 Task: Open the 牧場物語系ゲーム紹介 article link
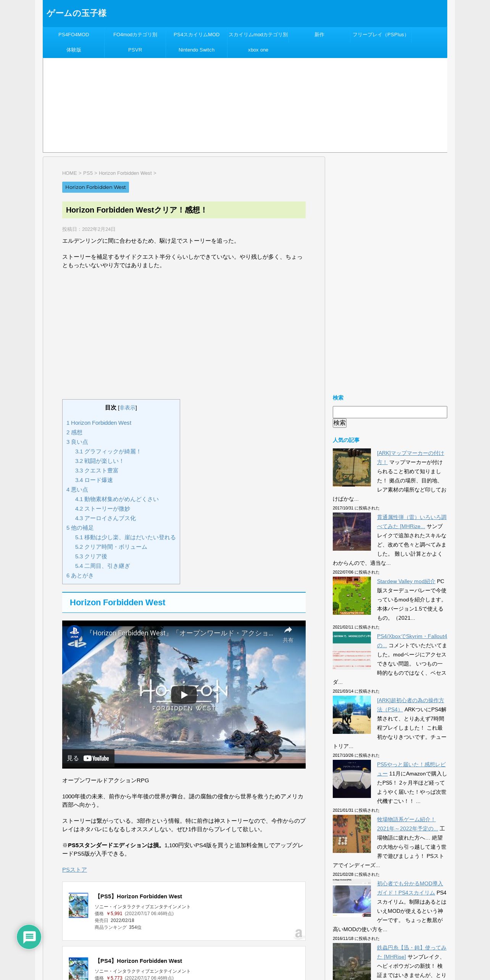(x=407, y=824)
